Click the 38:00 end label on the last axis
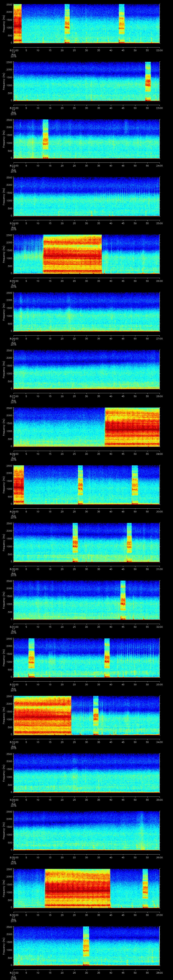 (159, 973)
